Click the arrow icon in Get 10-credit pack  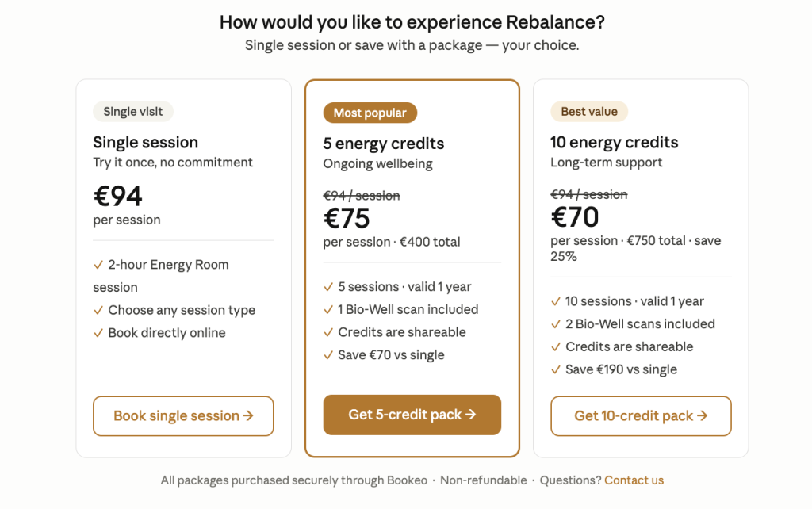click(x=703, y=415)
